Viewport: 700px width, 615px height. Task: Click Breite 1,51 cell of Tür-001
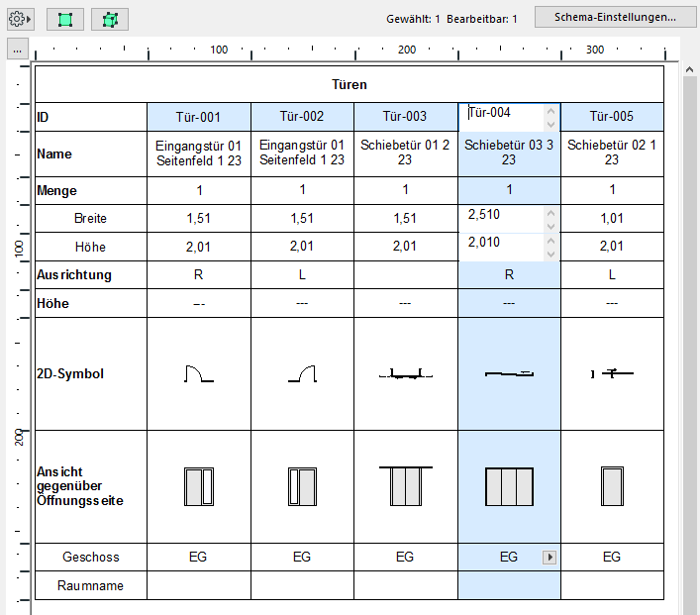(199, 219)
